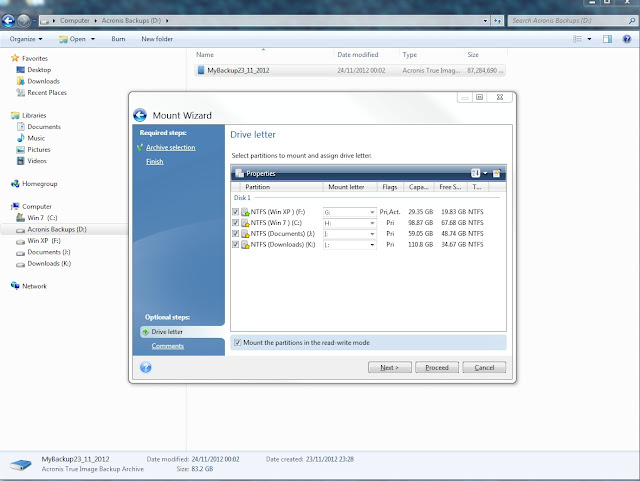Go to Finish step in wizard
This screenshot has height=481, width=640.
tap(155, 162)
